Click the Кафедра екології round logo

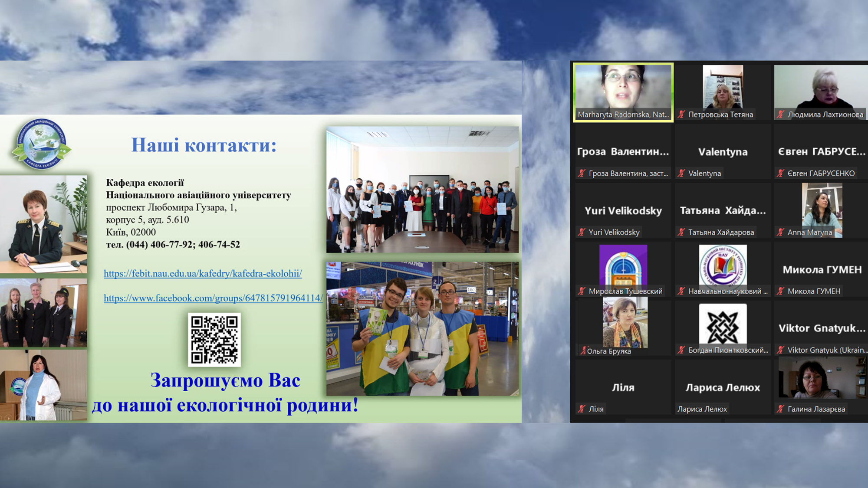tap(41, 144)
